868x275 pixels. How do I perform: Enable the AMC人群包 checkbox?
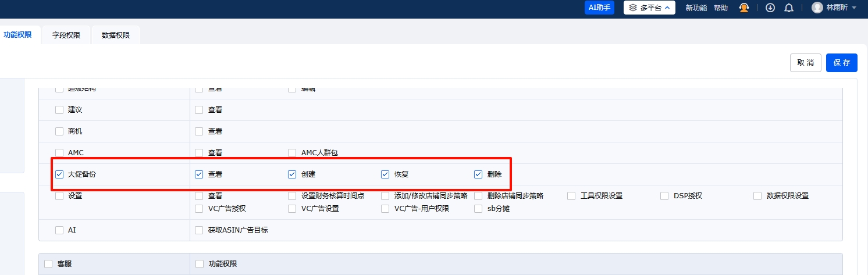coord(292,153)
